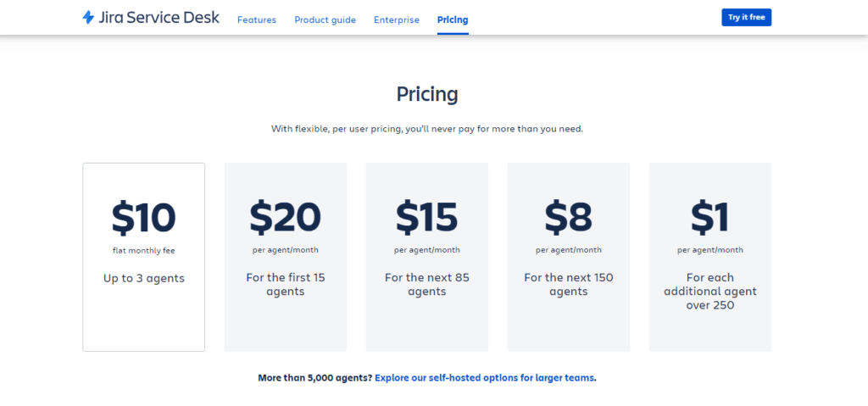Click the flexible per user pricing subtitle
The width and height of the screenshot is (868, 406).
pyautogui.click(x=427, y=129)
